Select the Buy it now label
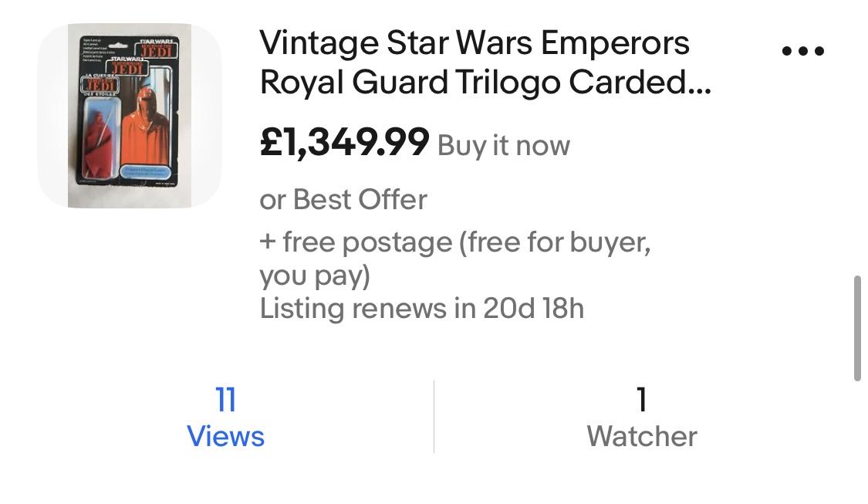Image resolution: width=868 pixels, height=504 pixels. [504, 145]
